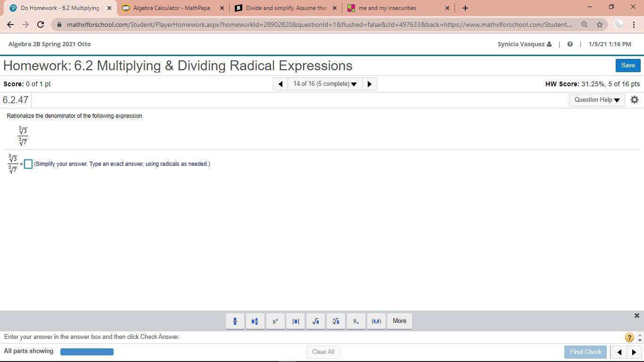The width and height of the screenshot is (644, 362).
Task: Click the up arrow of the instruction scrollbar
Action: (x=640, y=335)
